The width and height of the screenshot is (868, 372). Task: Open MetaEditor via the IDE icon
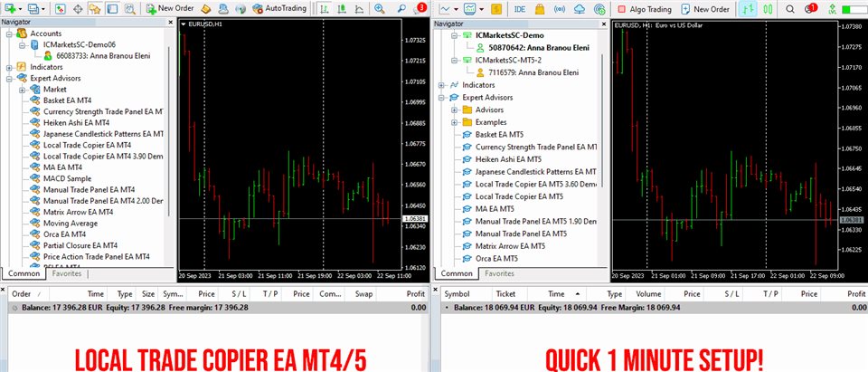tap(520, 9)
